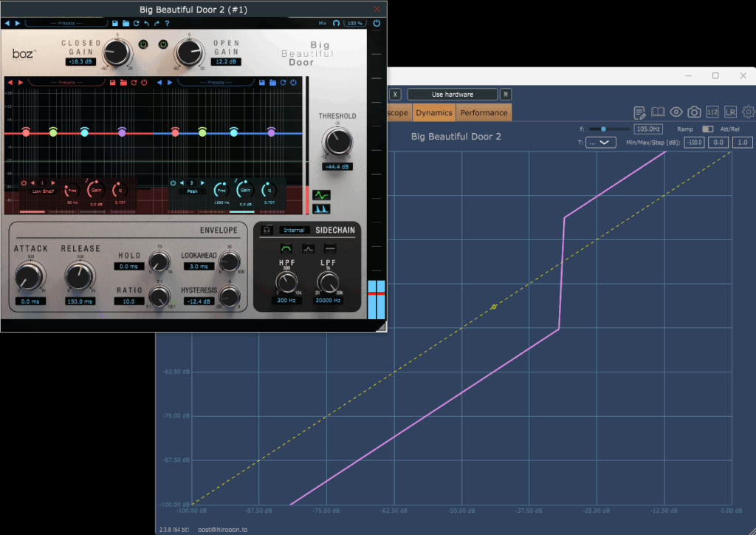Click the -100.0 Min dB field
This screenshot has height=535, width=756.
(694, 143)
